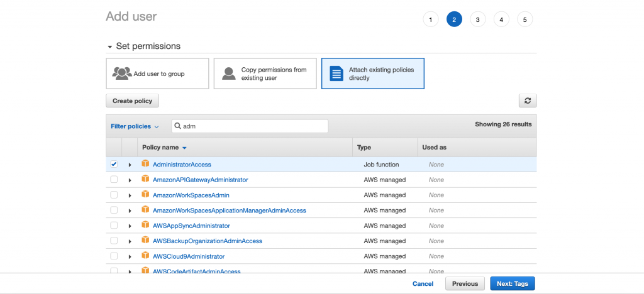Click the orange box icon beside AWSCloud9Administrator
This screenshot has height=294, width=644.
coord(145,256)
